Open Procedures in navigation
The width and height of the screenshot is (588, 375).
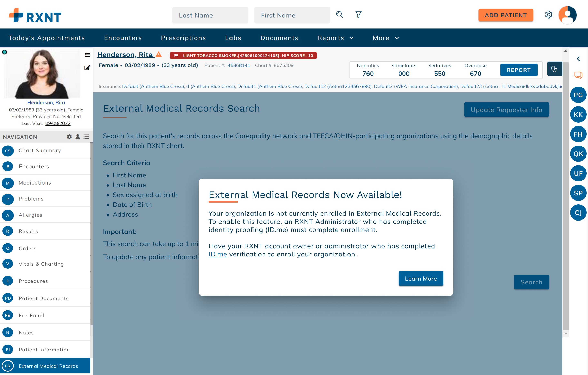point(45,281)
